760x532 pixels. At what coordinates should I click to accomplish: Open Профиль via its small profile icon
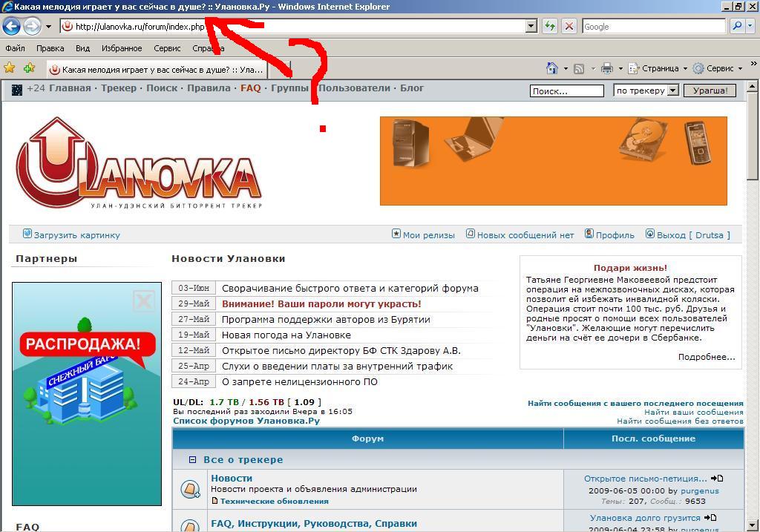(588, 234)
